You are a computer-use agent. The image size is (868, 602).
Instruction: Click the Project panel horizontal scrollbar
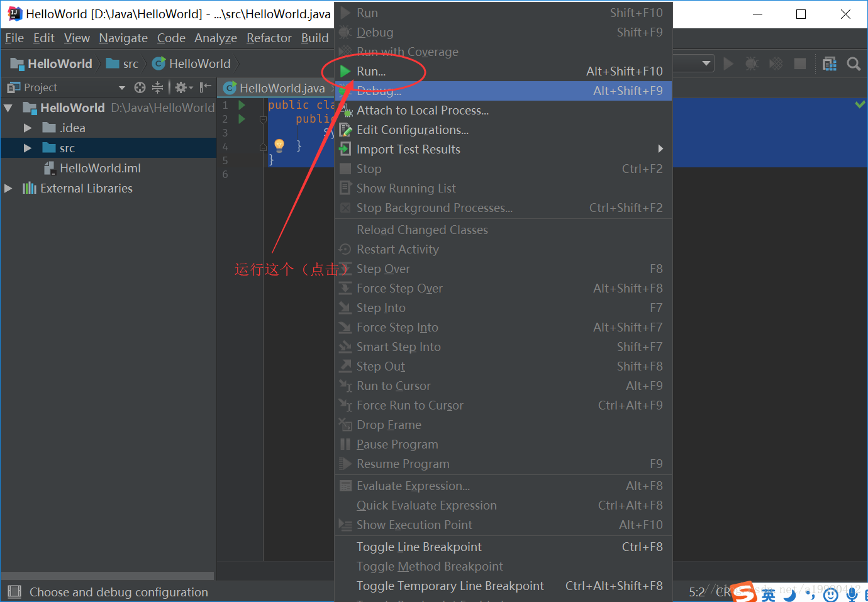point(108,576)
